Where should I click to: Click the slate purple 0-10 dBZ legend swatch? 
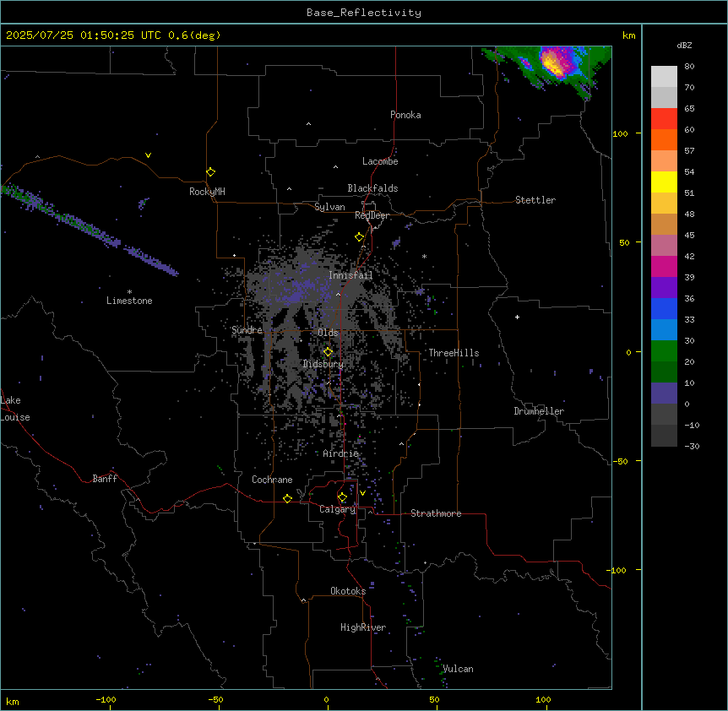pos(664,393)
